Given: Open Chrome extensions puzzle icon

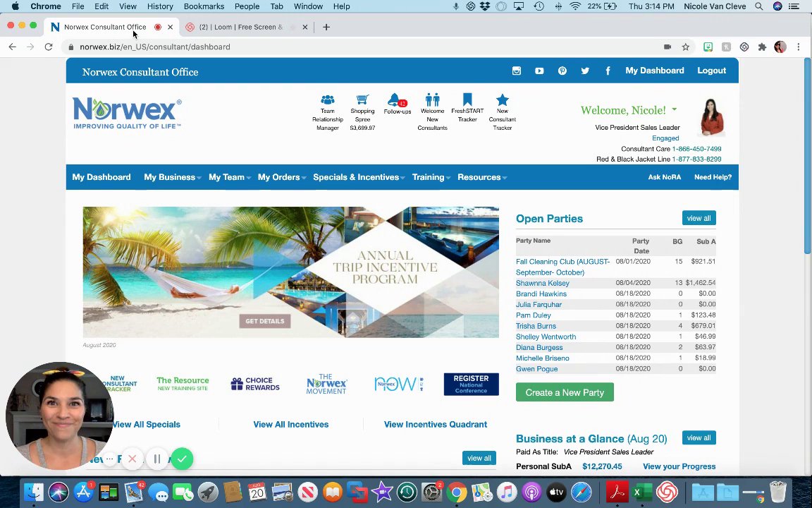Looking at the screenshot, I should pyautogui.click(x=762, y=47).
